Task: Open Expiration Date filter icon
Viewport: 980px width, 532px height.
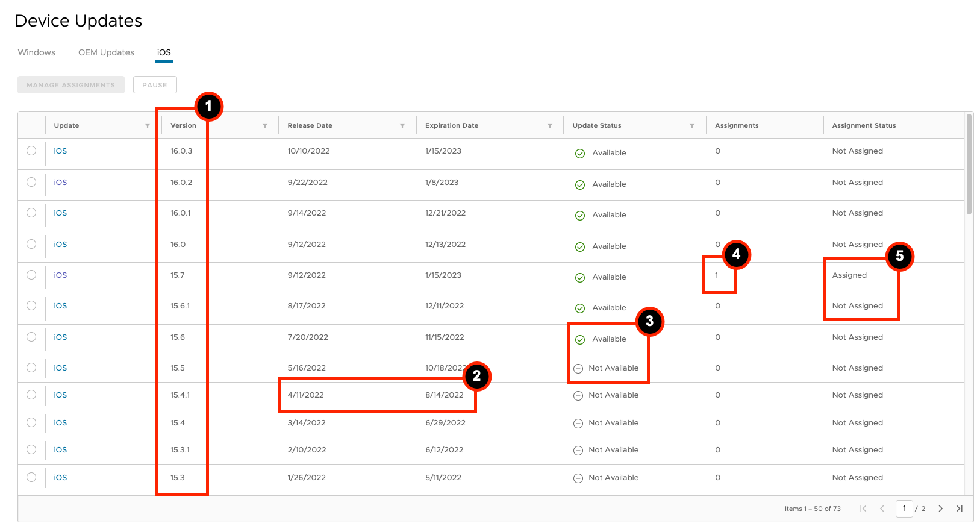Action: pos(550,126)
